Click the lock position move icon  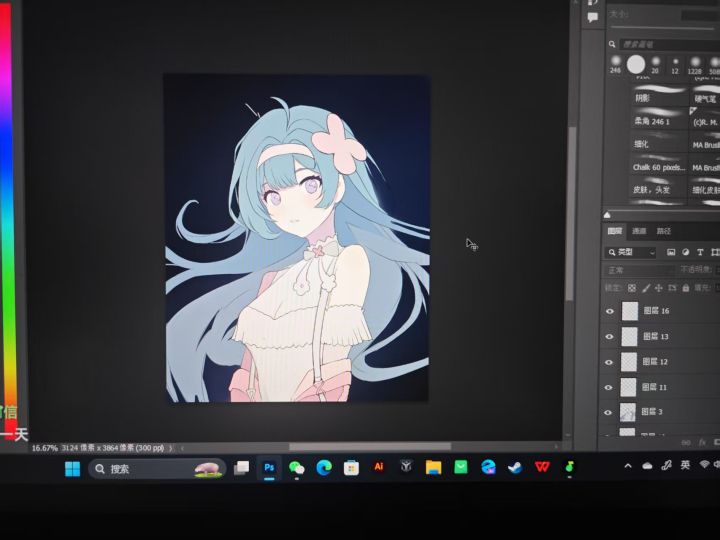pyautogui.click(x=658, y=288)
